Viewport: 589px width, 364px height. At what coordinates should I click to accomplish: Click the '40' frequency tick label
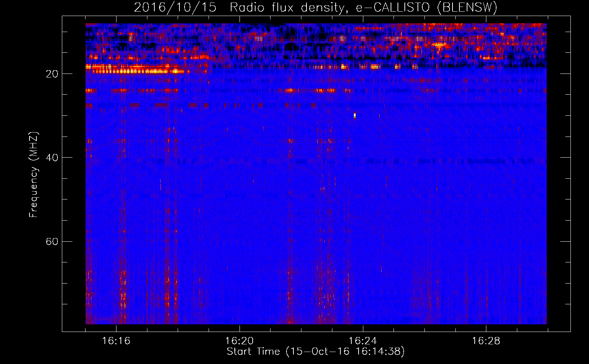[52, 158]
